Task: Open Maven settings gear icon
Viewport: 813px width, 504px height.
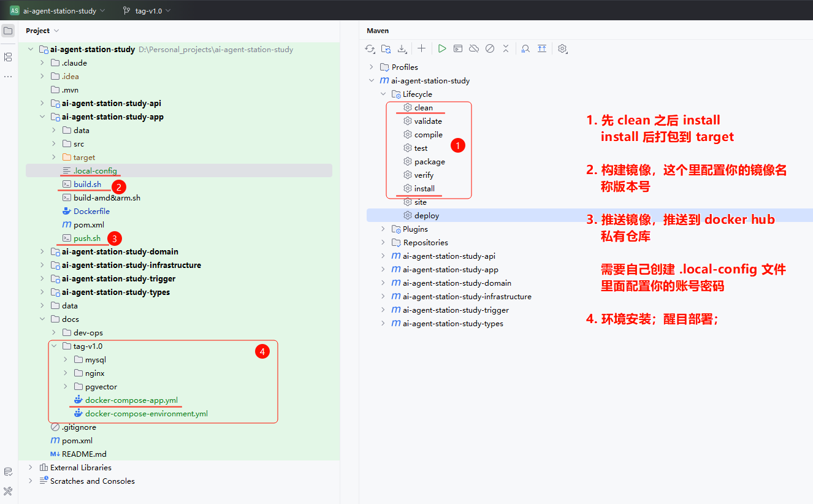Action: 562,48
